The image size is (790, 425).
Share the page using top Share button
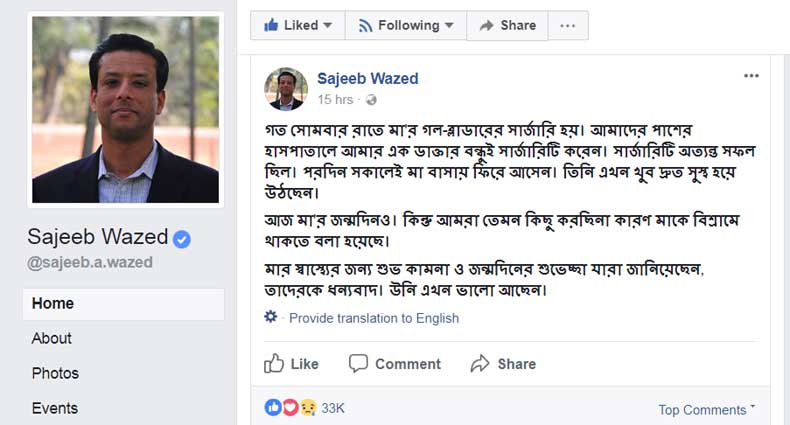tap(507, 25)
